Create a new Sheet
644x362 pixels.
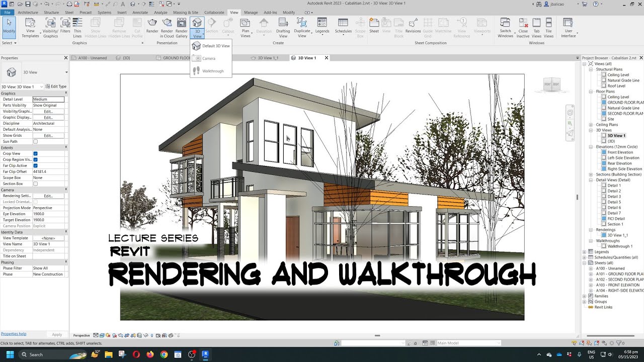tap(374, 25)
